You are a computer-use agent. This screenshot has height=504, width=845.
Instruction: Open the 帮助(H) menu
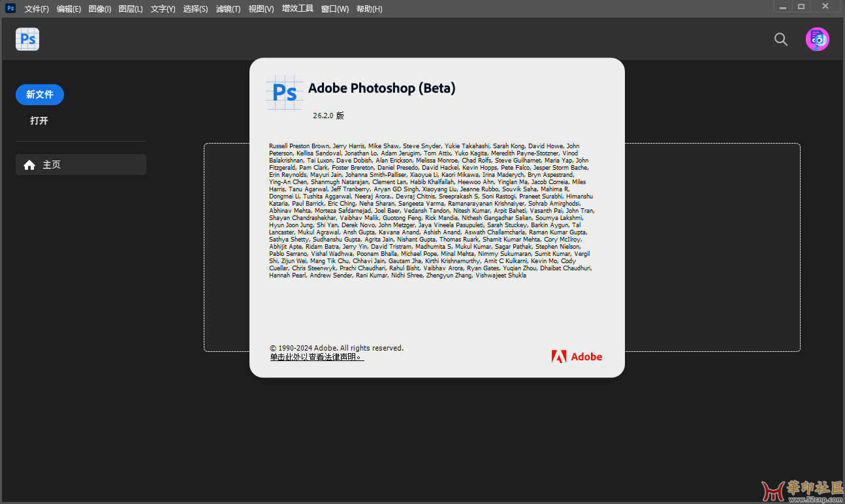369,9
